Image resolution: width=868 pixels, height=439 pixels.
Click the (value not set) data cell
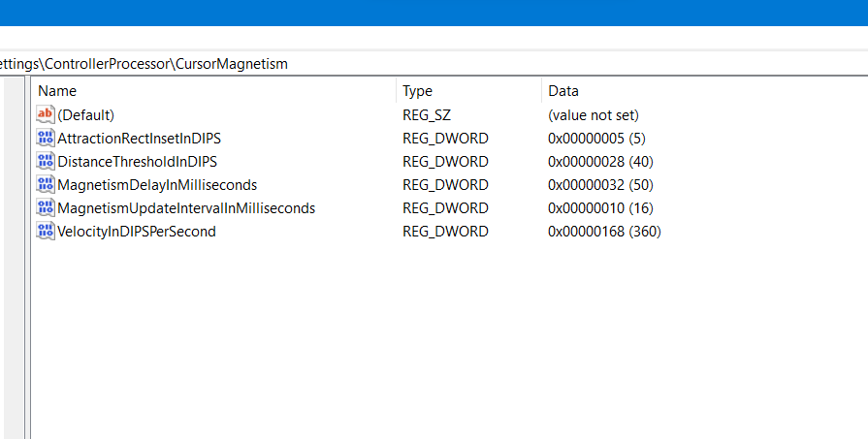click(594, 115)
